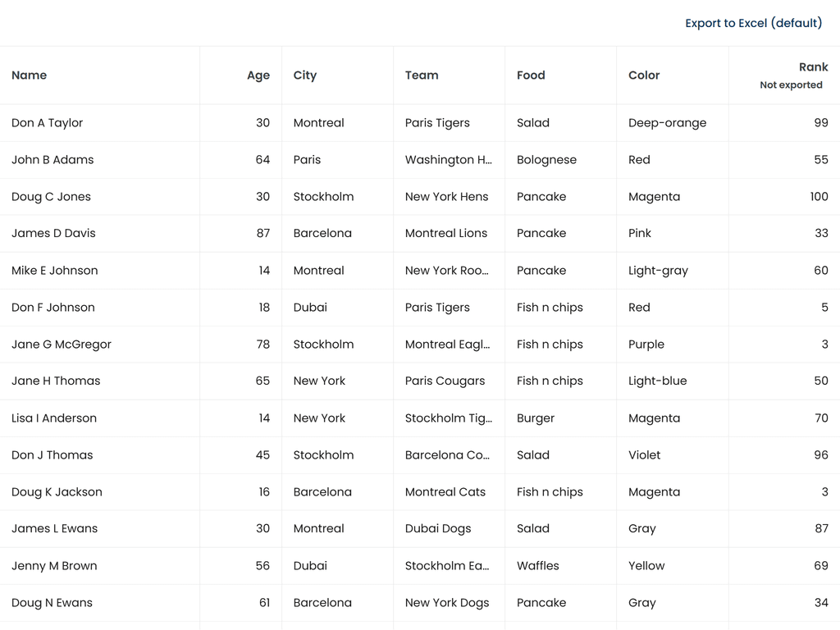840x630 pixels.
Task: Click the Deep-orange color cell
Action: (665, 122)
